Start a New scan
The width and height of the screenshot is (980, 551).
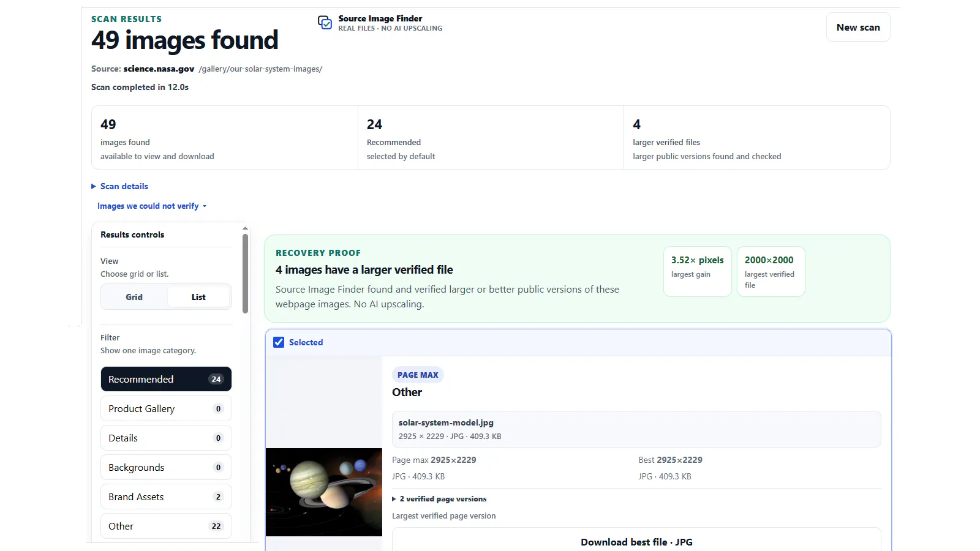point(858,28)
